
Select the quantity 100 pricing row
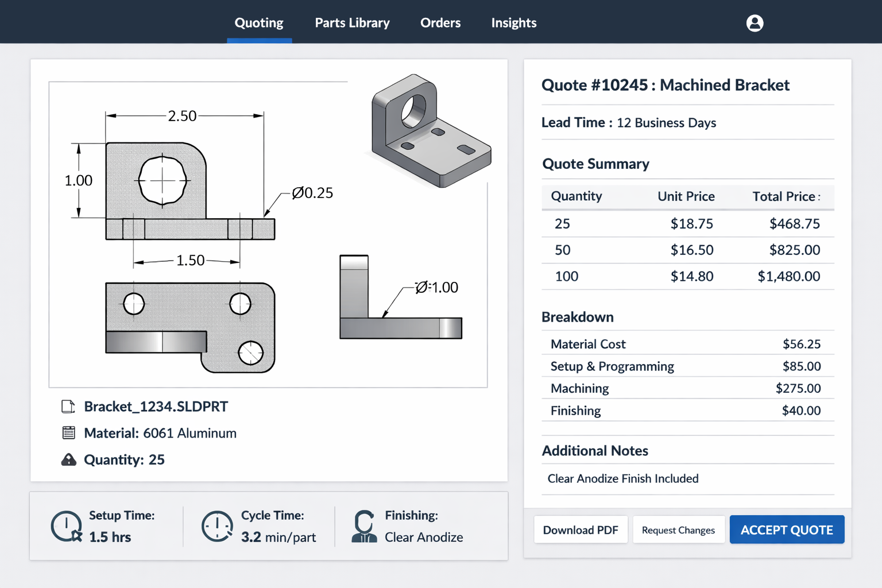click(687, 277)
